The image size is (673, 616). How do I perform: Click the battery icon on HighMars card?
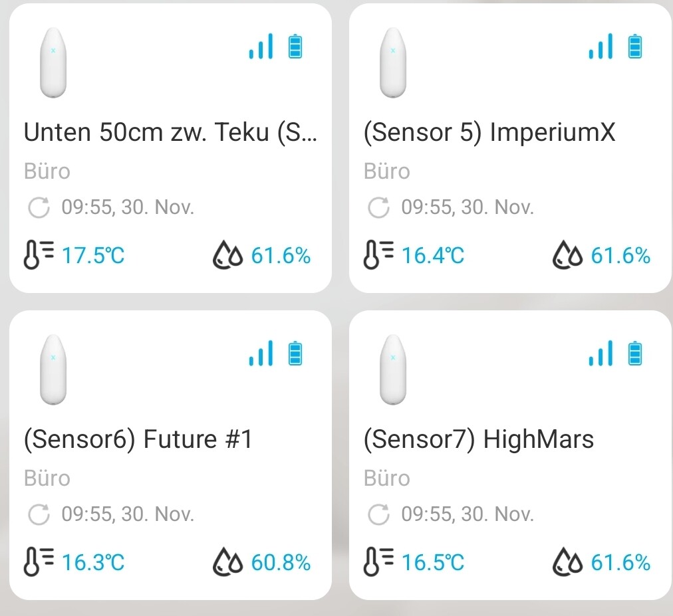click(636, 354)
